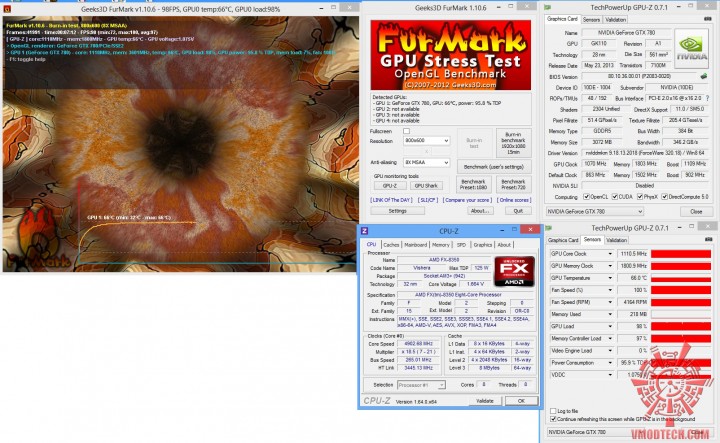
Task: Switch to Graphics Card tab in GPU-Z Sensors window
Action: pyautogui.click(x=563, y=240)
